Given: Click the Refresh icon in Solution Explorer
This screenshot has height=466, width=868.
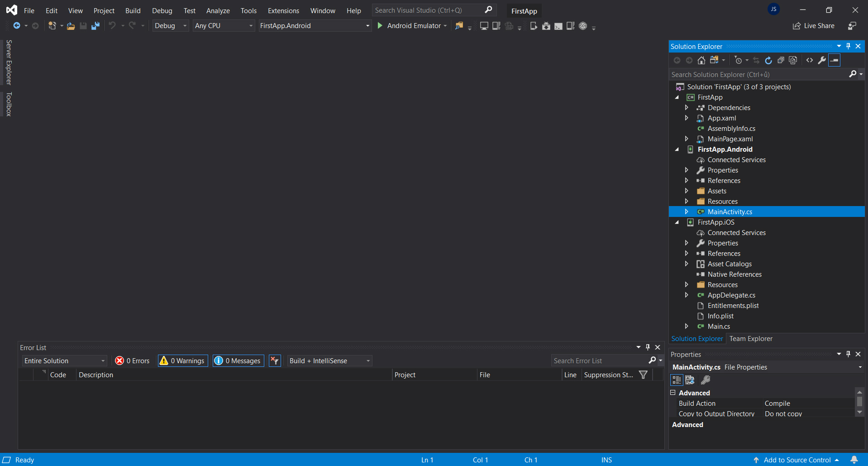Looking at the screenshot, I should coord(768,60).
